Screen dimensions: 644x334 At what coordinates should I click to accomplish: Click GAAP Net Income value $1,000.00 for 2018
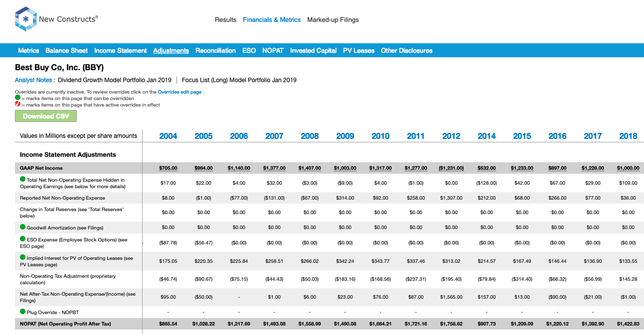(628, 168)
